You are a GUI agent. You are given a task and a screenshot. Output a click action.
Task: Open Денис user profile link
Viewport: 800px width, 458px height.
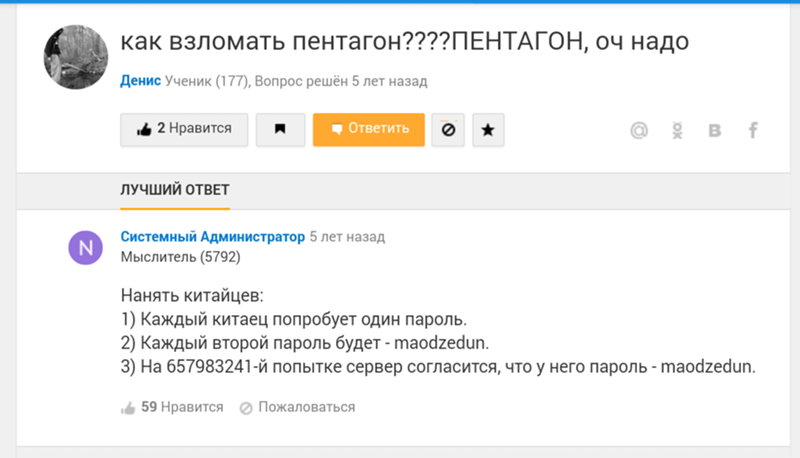tap(140, 81)
